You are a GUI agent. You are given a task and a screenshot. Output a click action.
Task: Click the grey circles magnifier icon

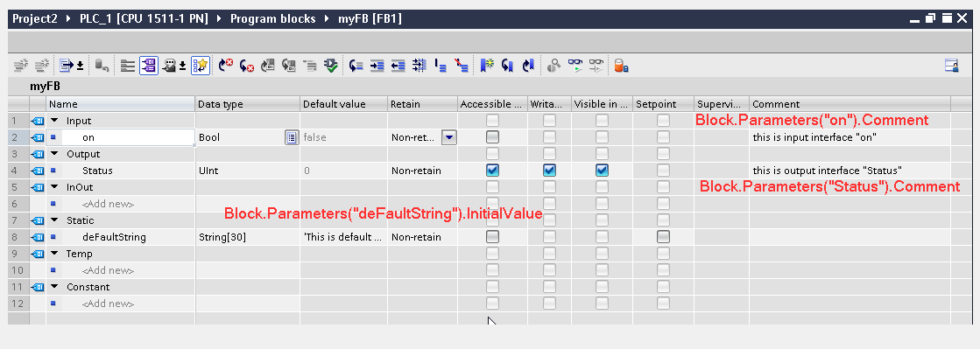[x=553, y=65]
